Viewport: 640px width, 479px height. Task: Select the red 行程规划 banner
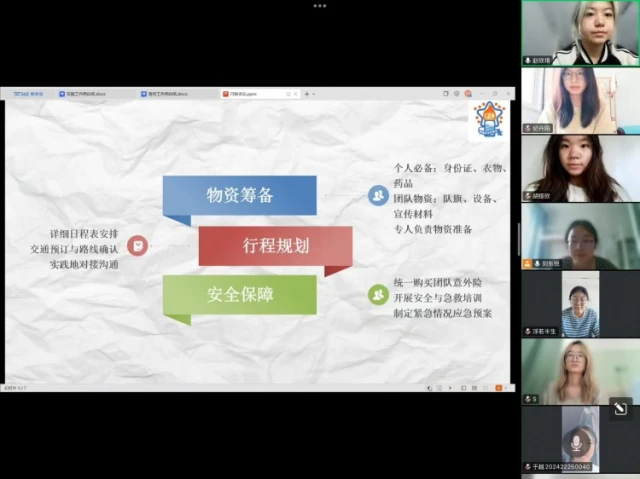276,245
